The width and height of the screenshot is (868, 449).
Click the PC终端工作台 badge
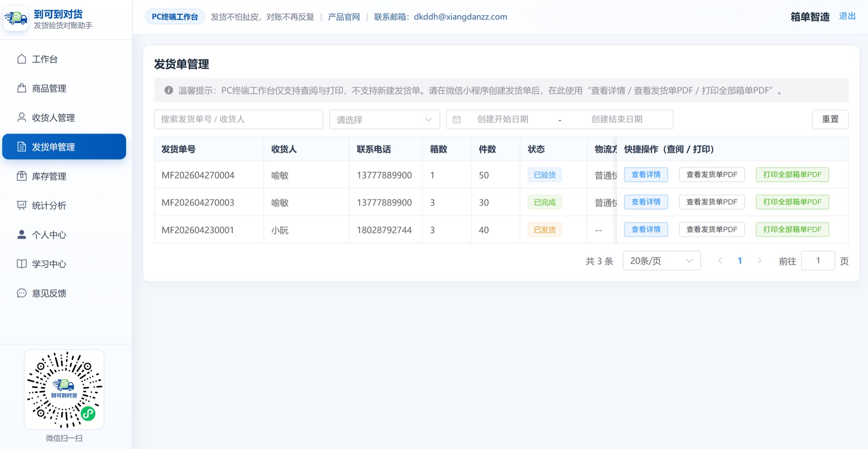click(x=175, y=17)
